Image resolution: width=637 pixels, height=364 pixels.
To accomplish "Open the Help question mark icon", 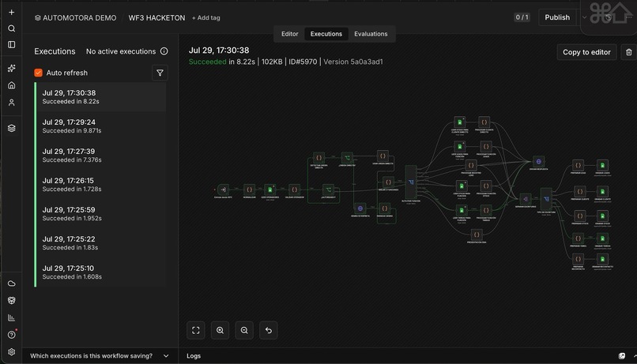I will pyautogui.click(x=11, y=335).
